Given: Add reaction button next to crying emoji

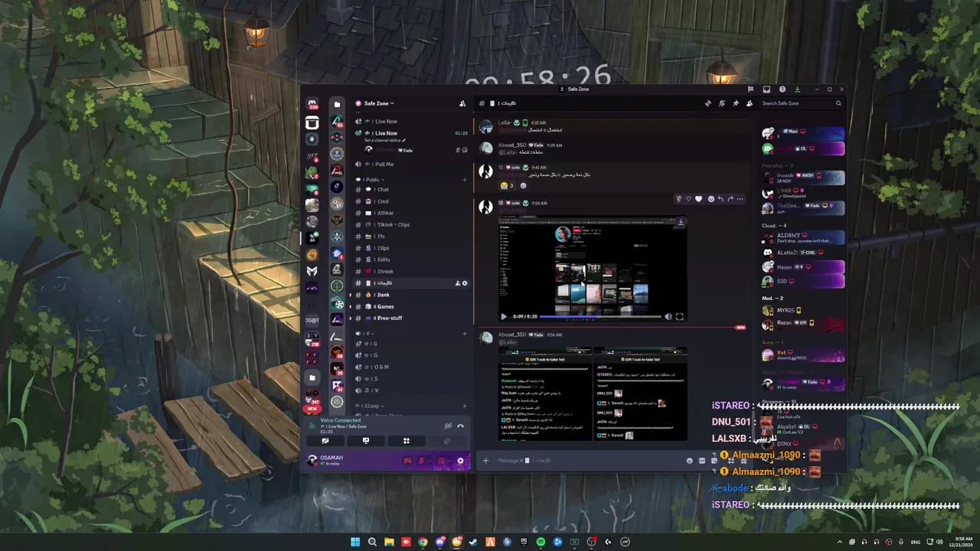Looking at the screenshot, I should tap(524, 185).
